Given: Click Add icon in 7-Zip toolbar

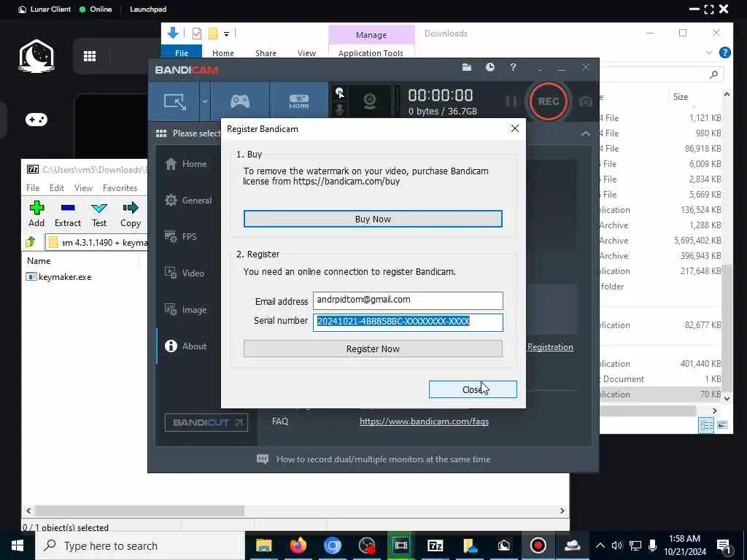Looking at the screenshot, I should pyautogui.click(x=36, y=214).
